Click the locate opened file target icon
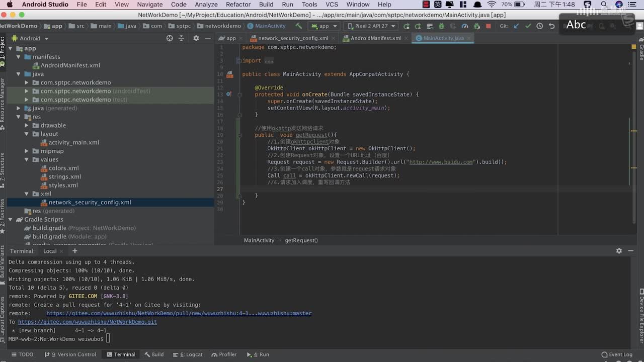The width and height of the screenshot is (644, 362). coord(170,38)
